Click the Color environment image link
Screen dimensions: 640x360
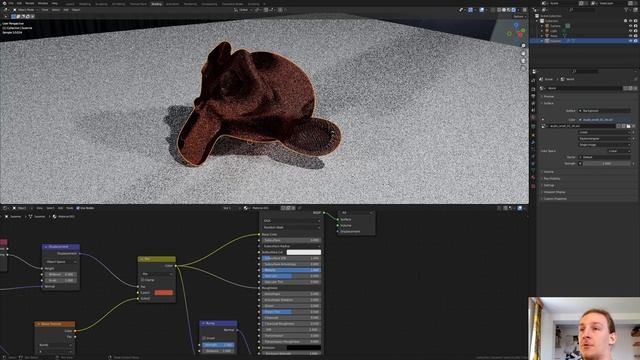(x=604, y=120)
